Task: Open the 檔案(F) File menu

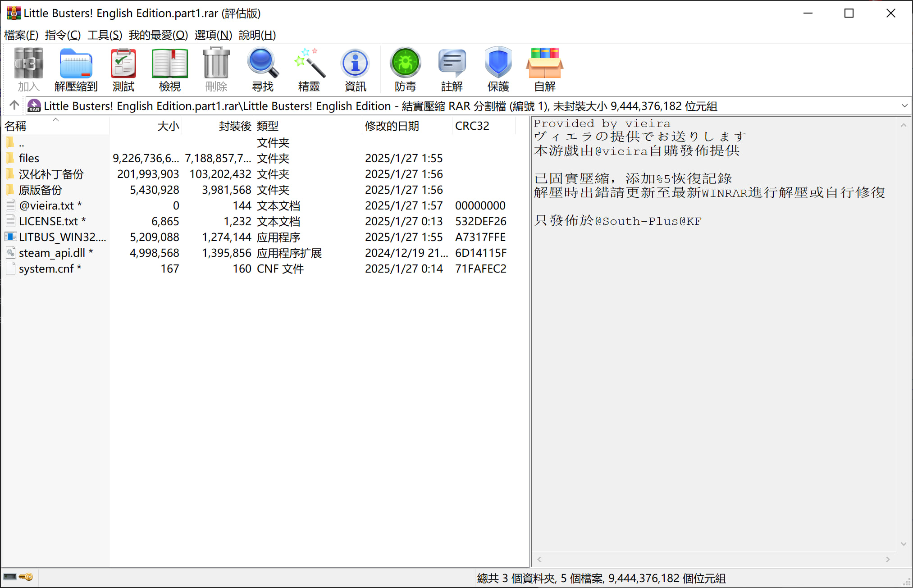Action: coord(21,35)
